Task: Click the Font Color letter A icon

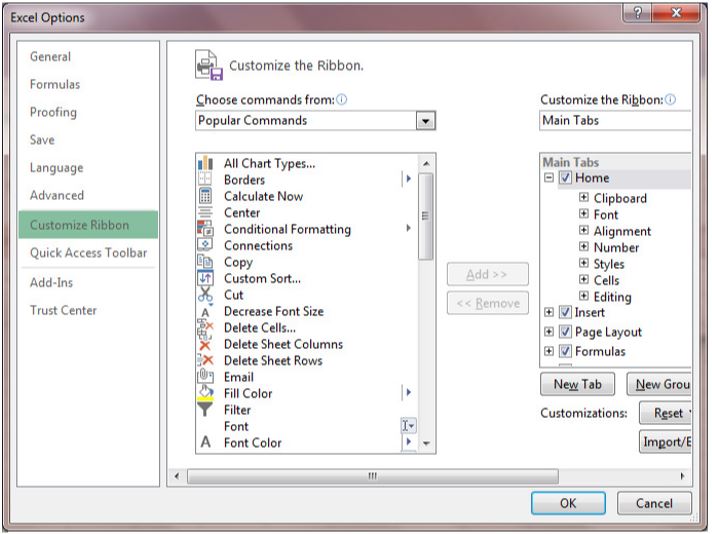Action: tap(206, 442)
